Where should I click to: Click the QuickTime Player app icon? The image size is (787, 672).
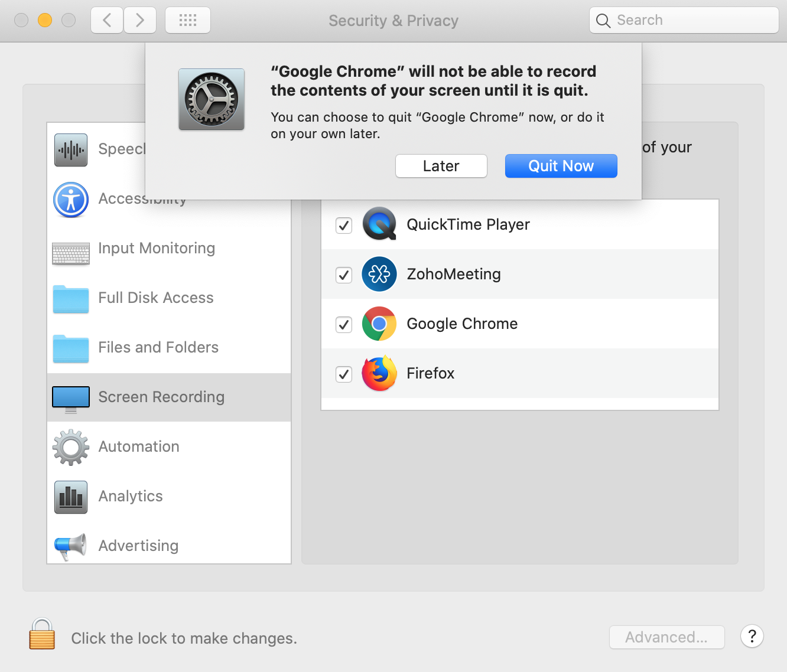tap(379, 224)
